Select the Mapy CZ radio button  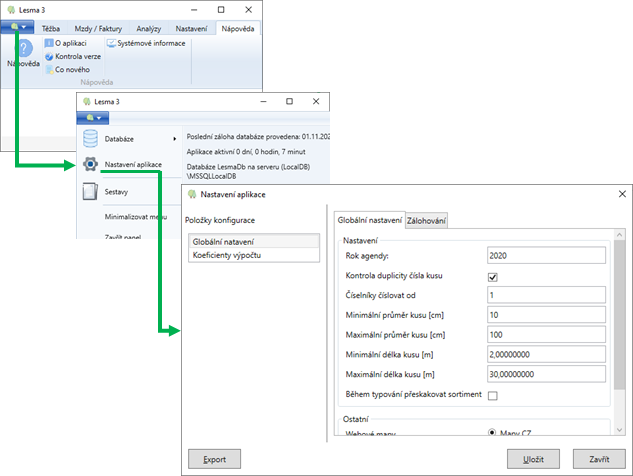click(493, 433)
